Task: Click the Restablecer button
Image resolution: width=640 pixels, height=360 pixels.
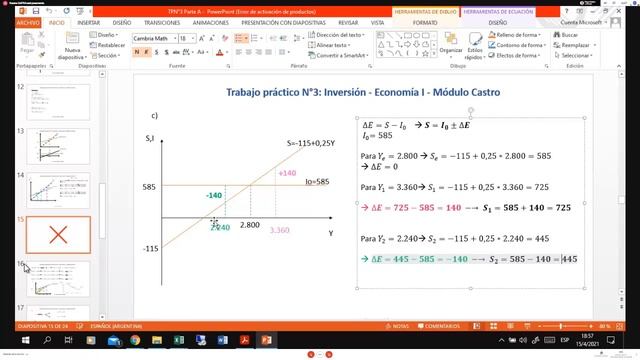Action: pyautogui.click(x=108, y=45)
